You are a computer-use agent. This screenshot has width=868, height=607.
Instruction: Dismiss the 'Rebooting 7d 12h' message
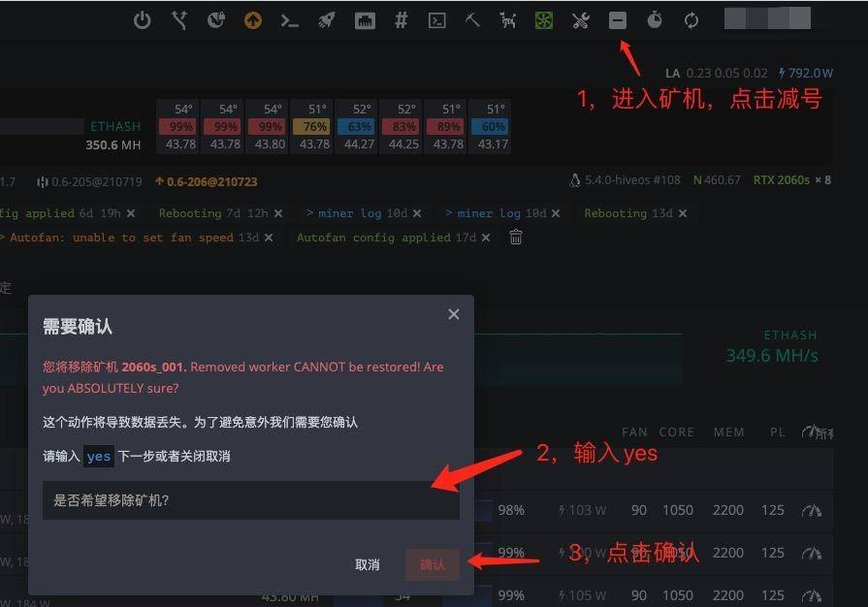278,213
